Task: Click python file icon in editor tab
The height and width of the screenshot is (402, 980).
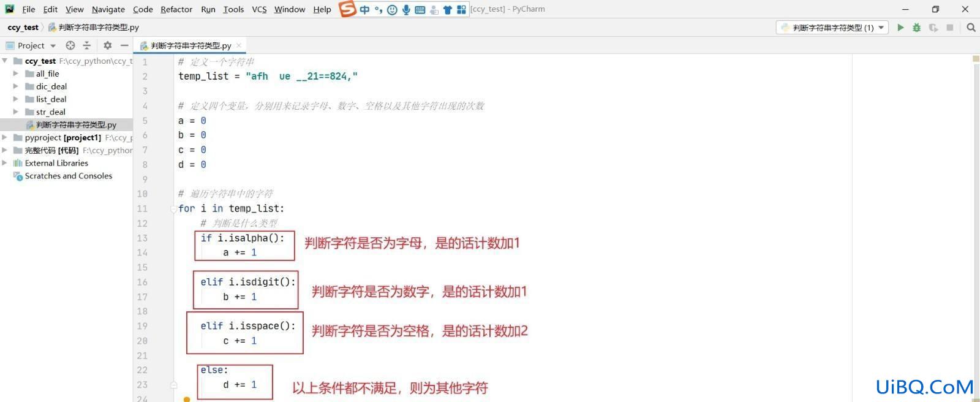Action: tap(144, 45)
